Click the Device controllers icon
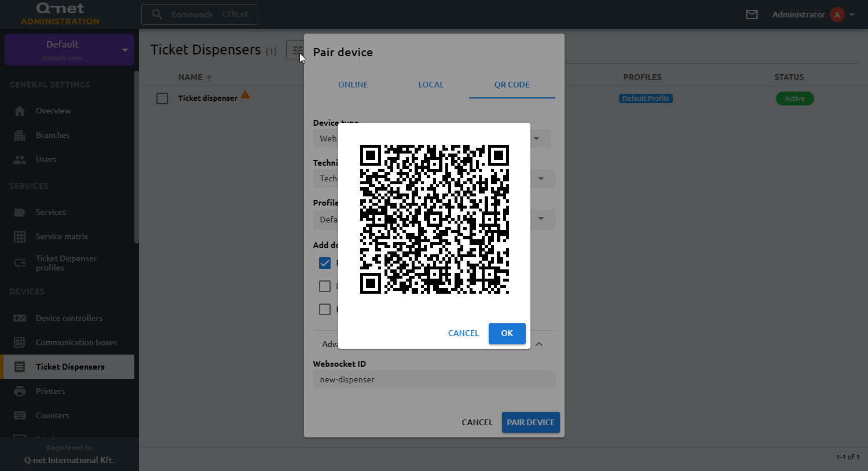This screenshot has height=471, width=868. (20, 318)
